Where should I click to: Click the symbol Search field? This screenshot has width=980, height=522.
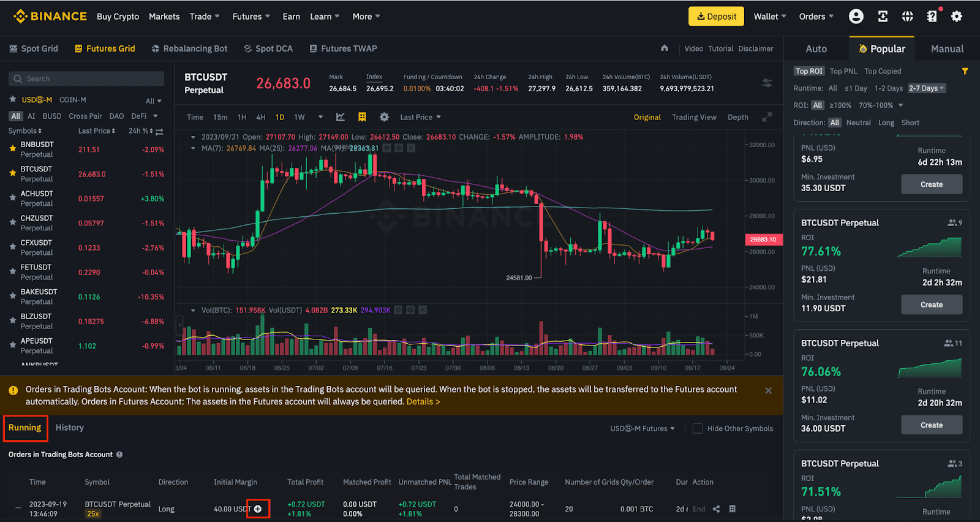86,78
